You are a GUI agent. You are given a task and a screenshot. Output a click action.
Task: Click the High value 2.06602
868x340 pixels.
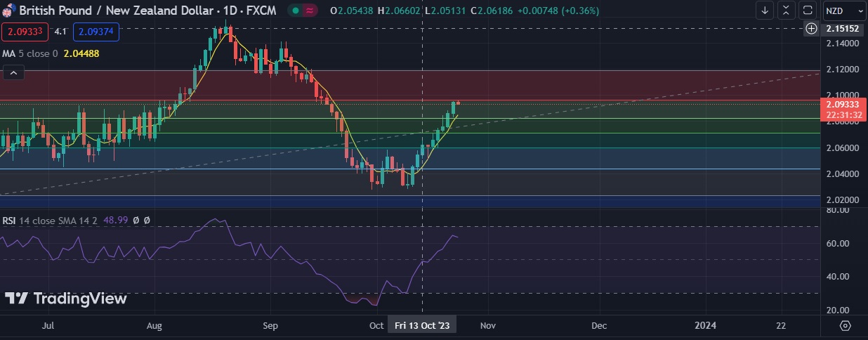tap(403, 11)
